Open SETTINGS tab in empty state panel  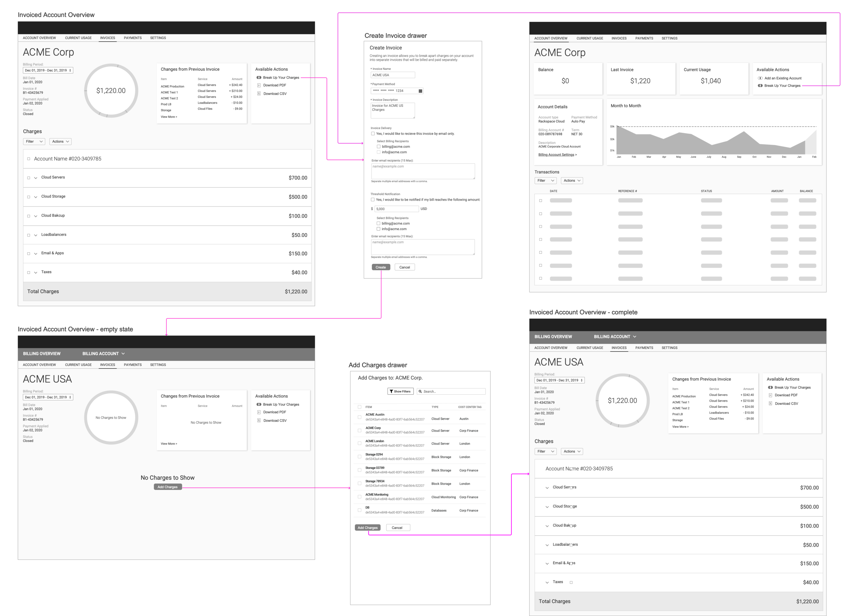(158, 364)
